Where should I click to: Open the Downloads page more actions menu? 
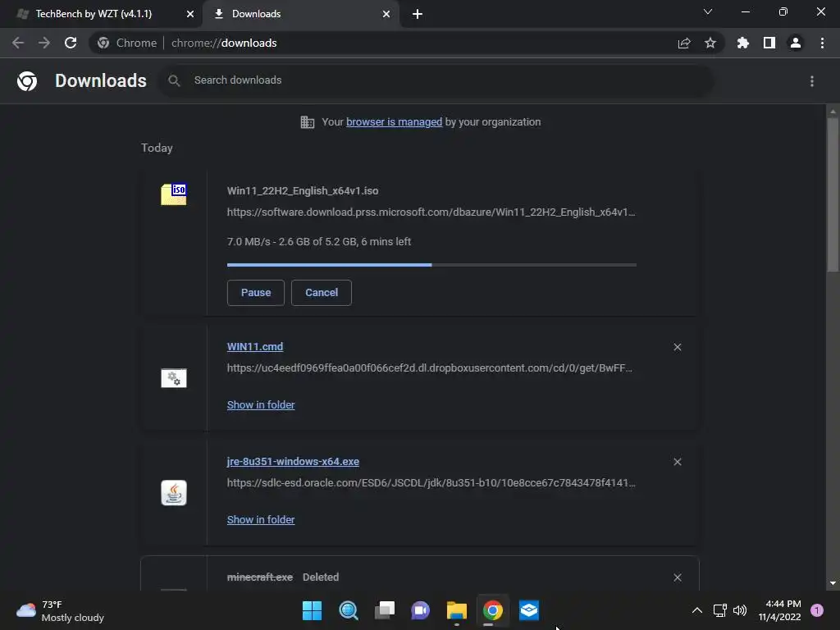click(x=812, y=81)
